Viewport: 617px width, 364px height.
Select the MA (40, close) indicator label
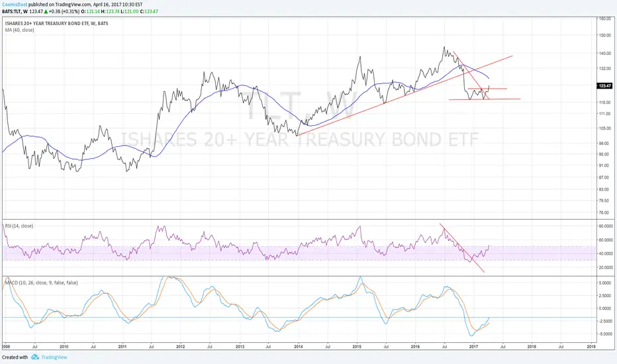pyautogui.click(x=20, y=30)
